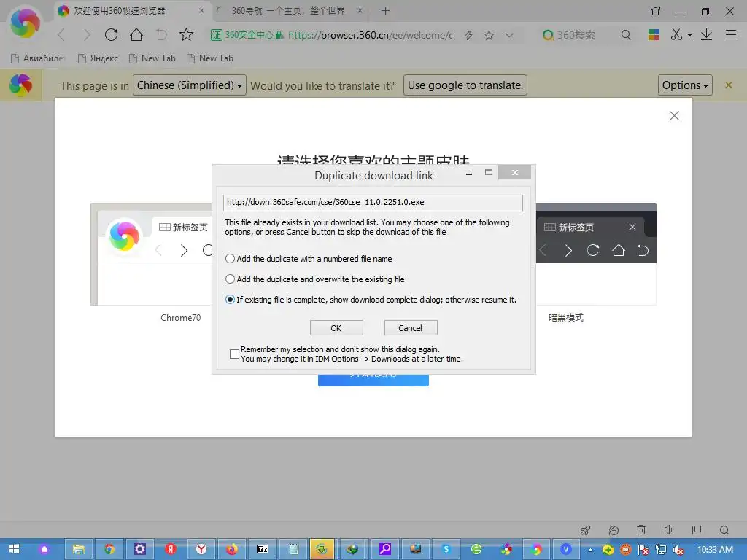Screen dimensions: 747x560
Task: Click the browser Forward arrow
Action: tap(86, 35)
